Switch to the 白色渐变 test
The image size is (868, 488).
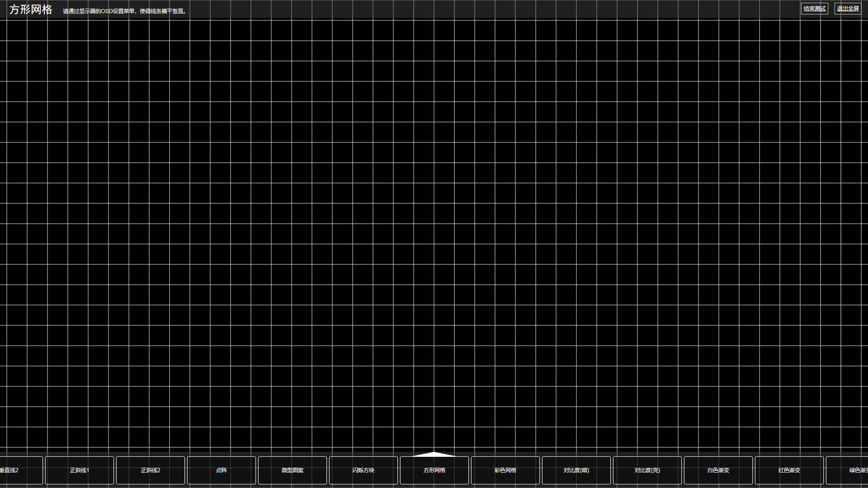(x=718, y=470)
